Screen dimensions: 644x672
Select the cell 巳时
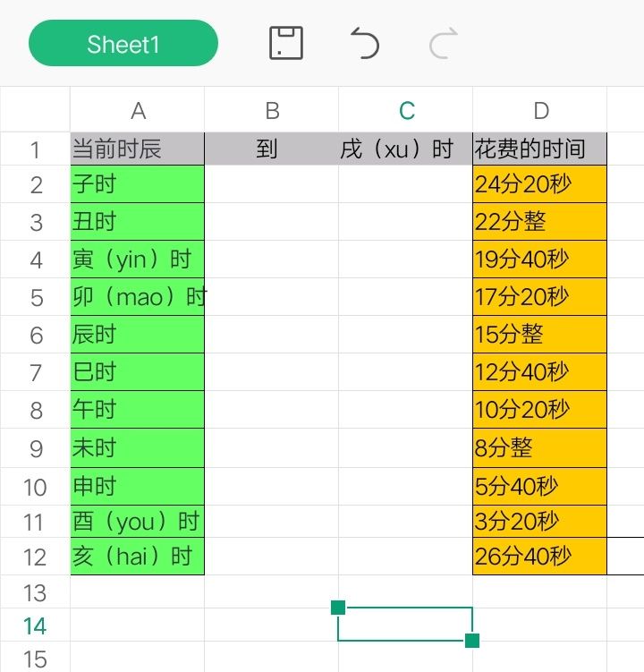pos(138,372)
